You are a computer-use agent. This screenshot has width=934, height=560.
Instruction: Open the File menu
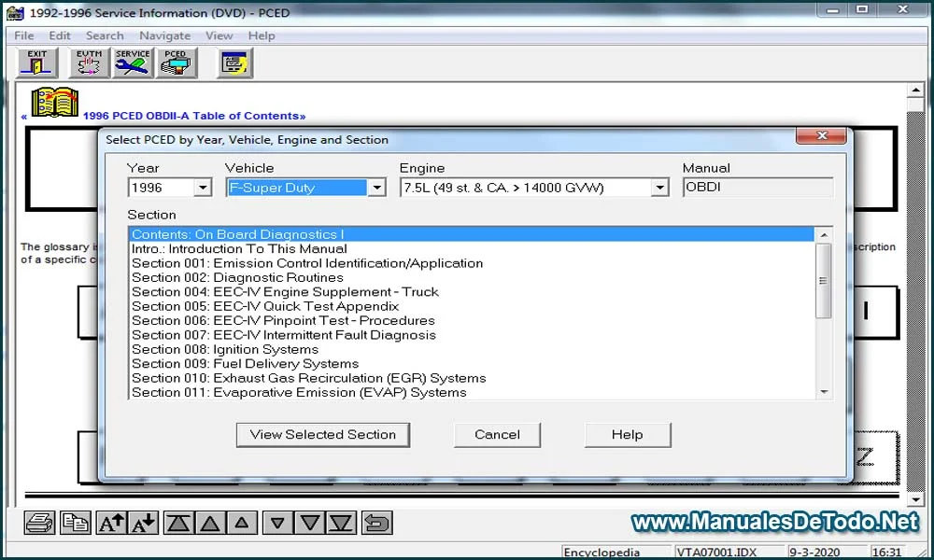point(24,35)
